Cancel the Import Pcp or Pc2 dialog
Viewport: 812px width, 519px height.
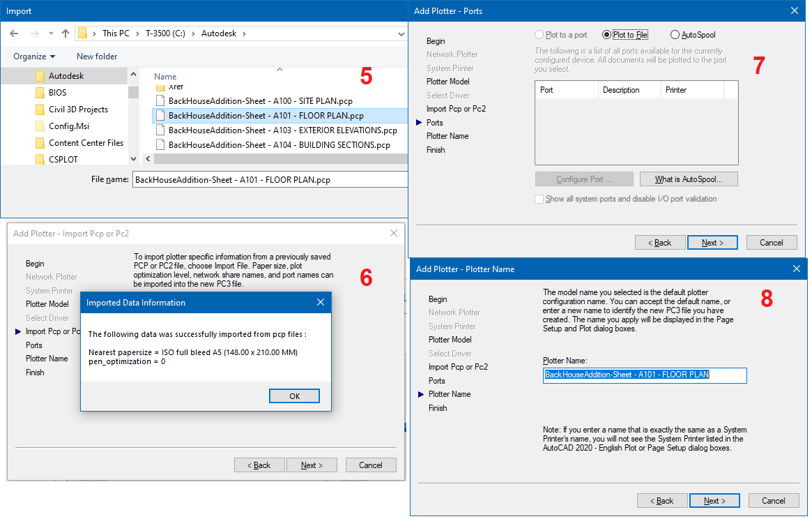point(371,465)
